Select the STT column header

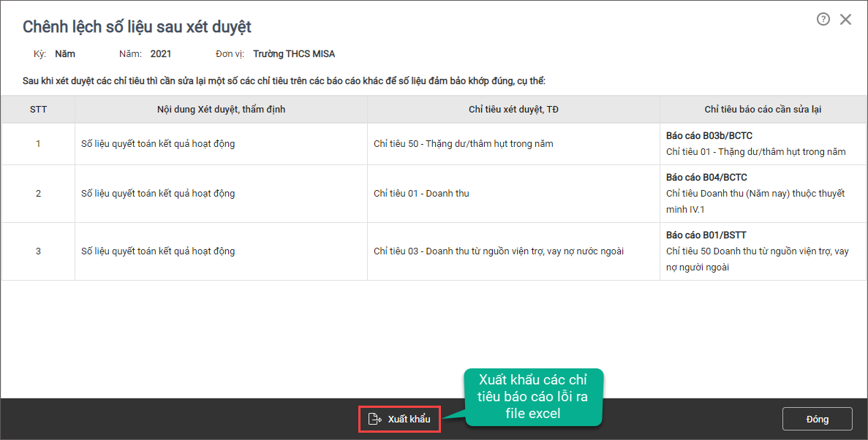38,109
